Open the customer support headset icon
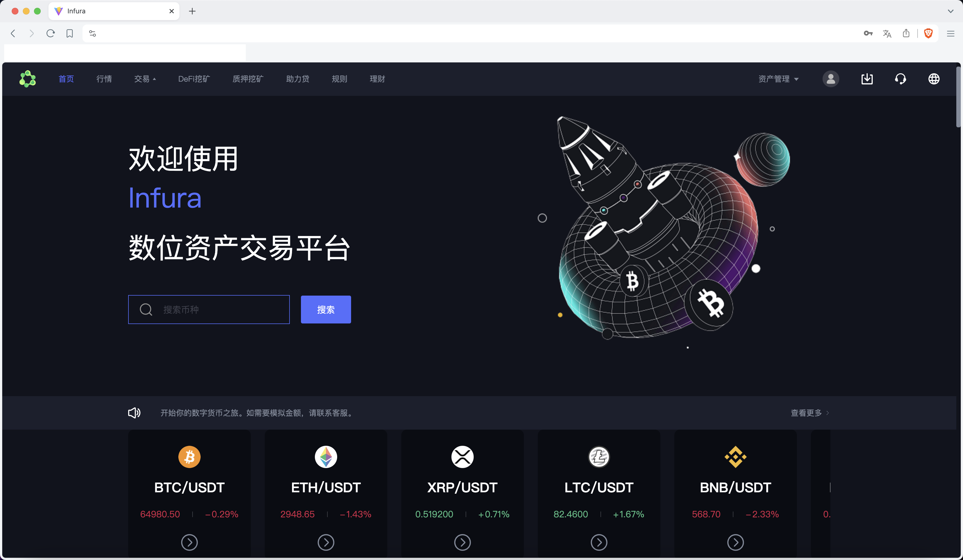Screen dimensions: 963x560 (x=900, y=79)
